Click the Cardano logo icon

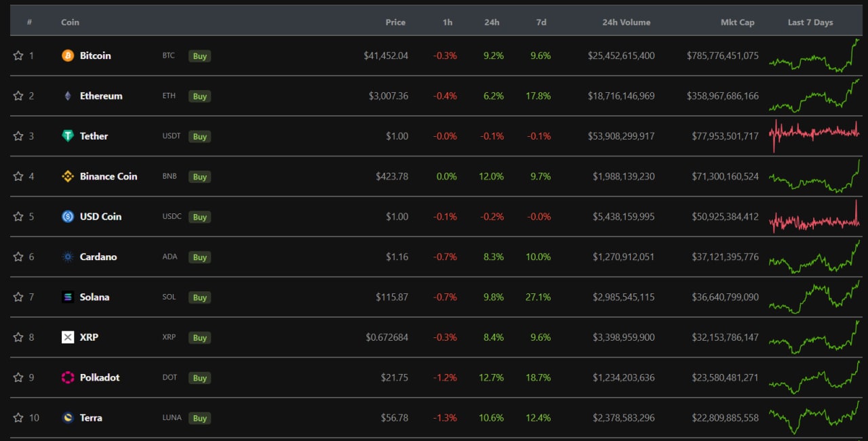pyautogui.click(x=68, y=257)
